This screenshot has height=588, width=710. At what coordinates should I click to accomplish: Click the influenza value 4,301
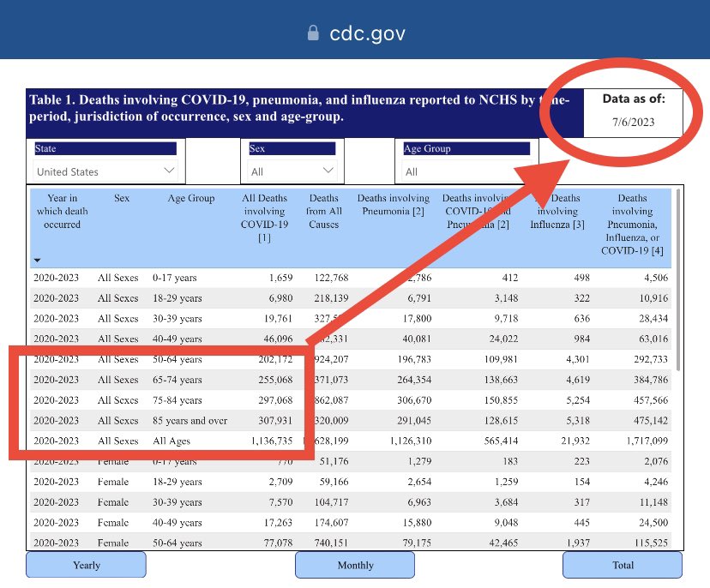point(578,359)
